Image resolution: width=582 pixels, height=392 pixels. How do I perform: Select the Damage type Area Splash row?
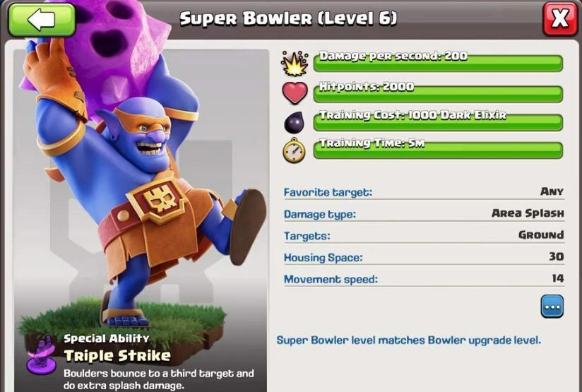424,214
